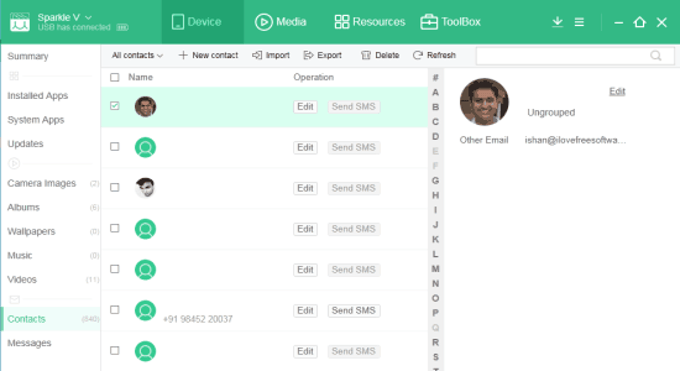
Task: Click the Refresh contacts icon
Action: 418,55
